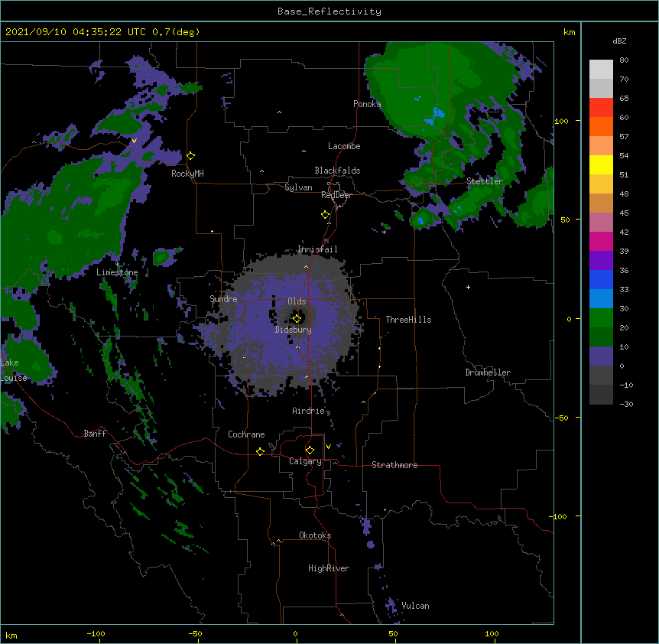Click the Limestone label
Image resolution: width=659 pixels, height=644 pixels.
click(x=117, y=272)
